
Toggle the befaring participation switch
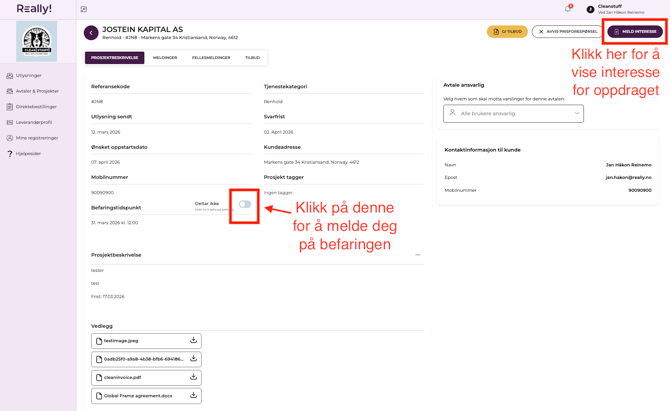[x=244, y=204]
